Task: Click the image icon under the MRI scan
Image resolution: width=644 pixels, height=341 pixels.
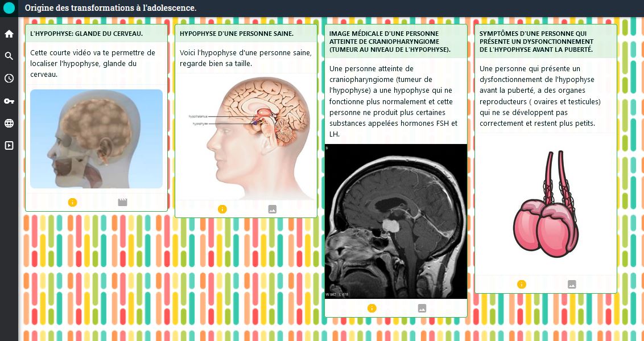Action: point(422,308)
